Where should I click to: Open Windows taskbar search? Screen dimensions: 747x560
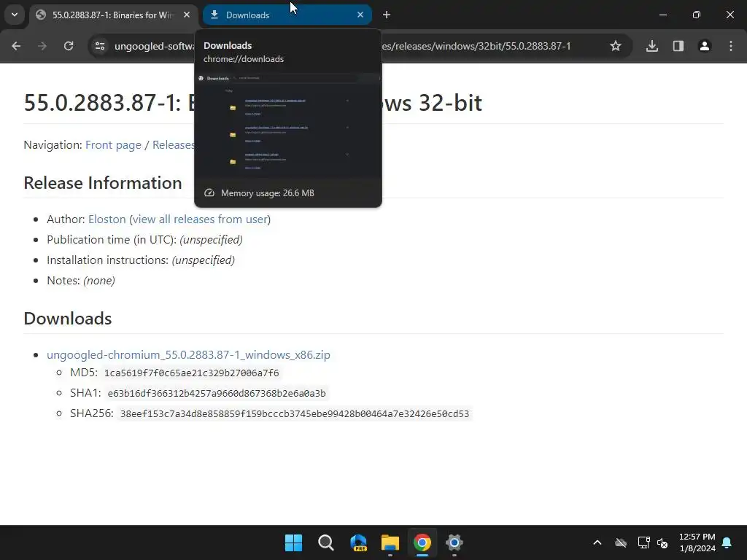click(x=326, y=542)
